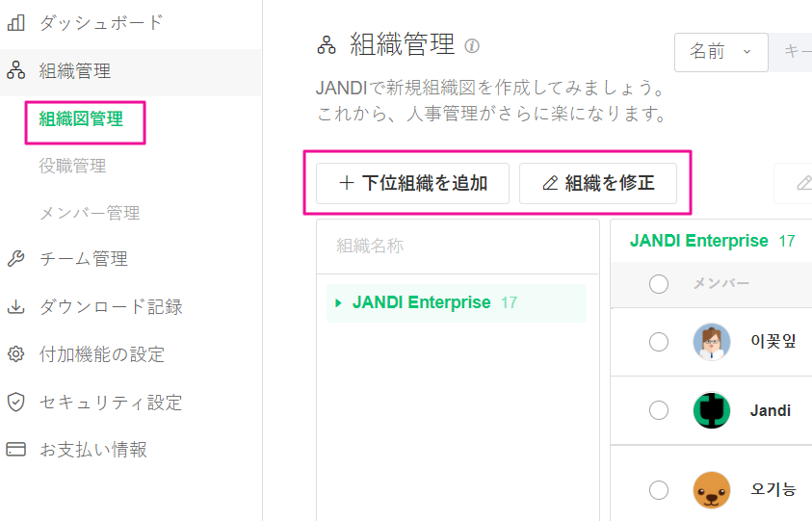Screen dimensions: 812x521
Task: Click the 付加機能の設定 gear icon
Action: click(16, 354)
